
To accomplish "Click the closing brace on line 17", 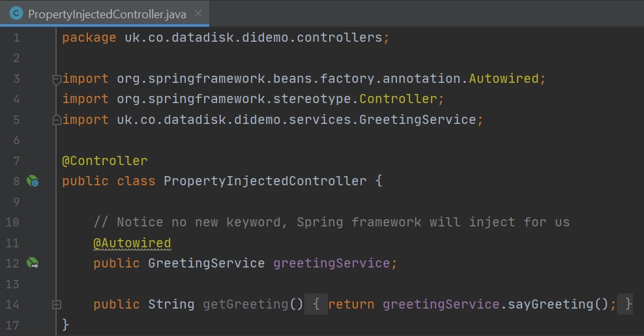I will pyautogui.click(x=65, y=324).
